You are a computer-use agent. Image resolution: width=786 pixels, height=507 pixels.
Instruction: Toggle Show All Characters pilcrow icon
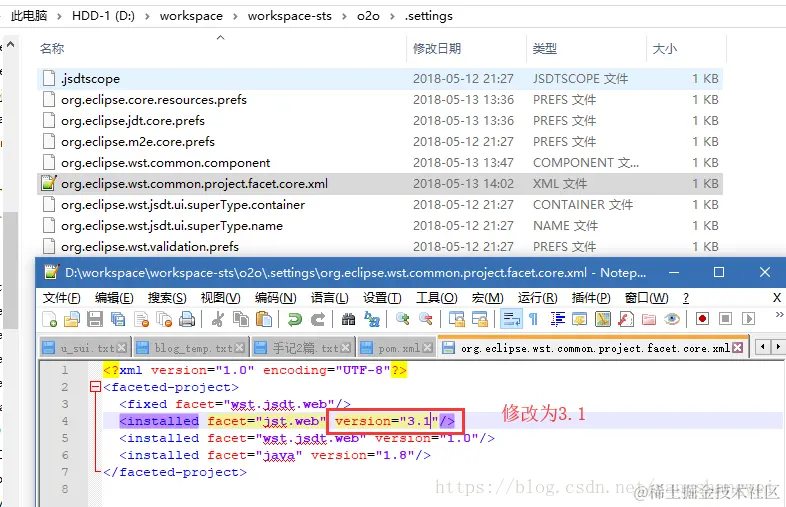(x=534, y=319)
